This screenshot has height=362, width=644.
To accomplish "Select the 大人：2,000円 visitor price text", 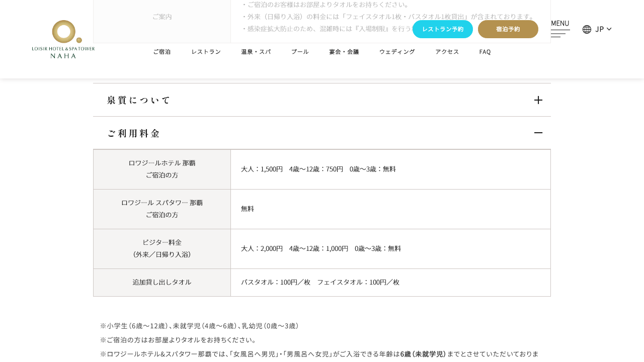I will coord(262,249).
